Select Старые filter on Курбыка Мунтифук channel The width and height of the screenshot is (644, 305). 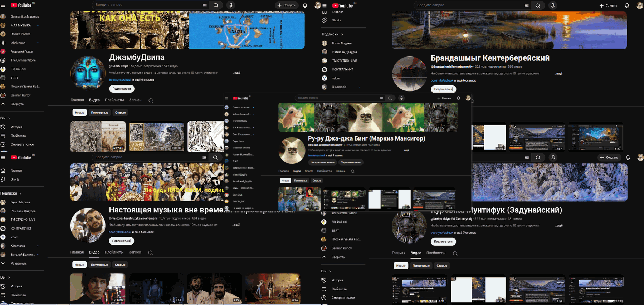[442, 266]
